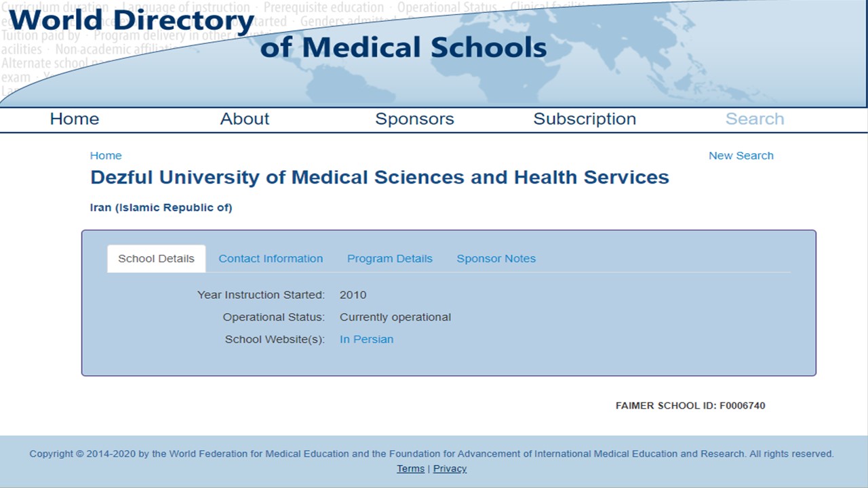Open the In Persian school website link
This screenshot has width=868, height=488.
[x=366, y=340]
